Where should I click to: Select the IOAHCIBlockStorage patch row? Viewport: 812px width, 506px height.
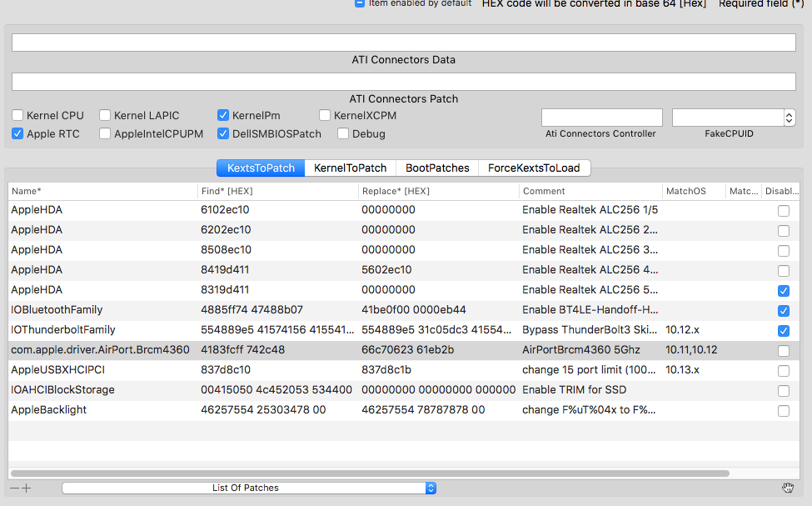pos(250,390)
